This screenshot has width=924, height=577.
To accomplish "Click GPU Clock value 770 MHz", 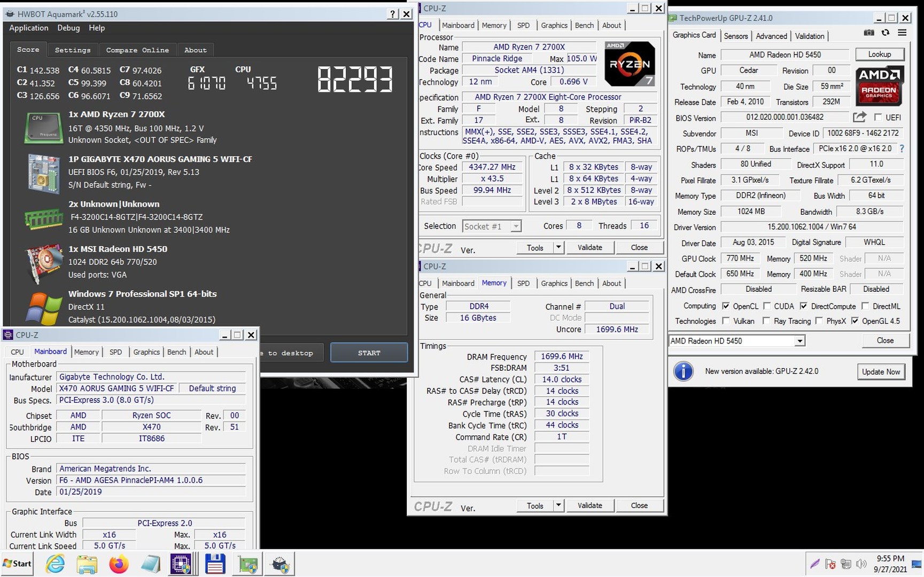I will [740, 258].
